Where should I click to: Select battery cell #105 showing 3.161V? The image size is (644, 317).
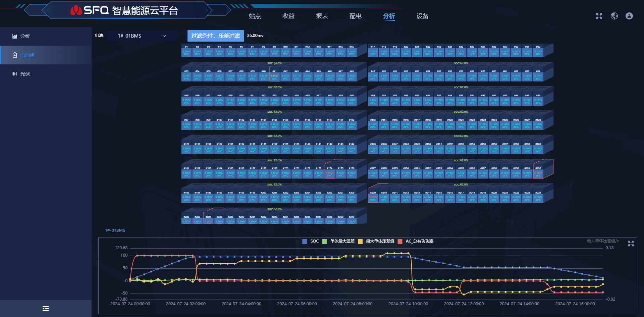(x=274, y=123)
